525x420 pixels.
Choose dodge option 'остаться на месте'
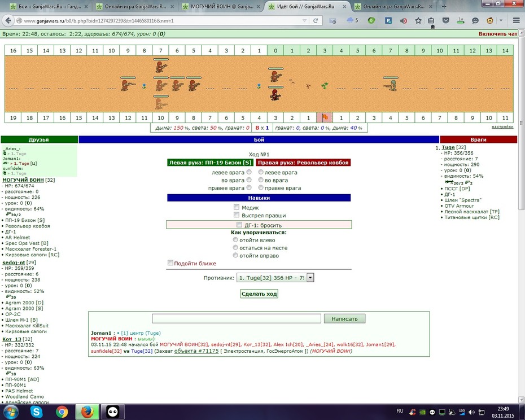(x=235, y=247)
